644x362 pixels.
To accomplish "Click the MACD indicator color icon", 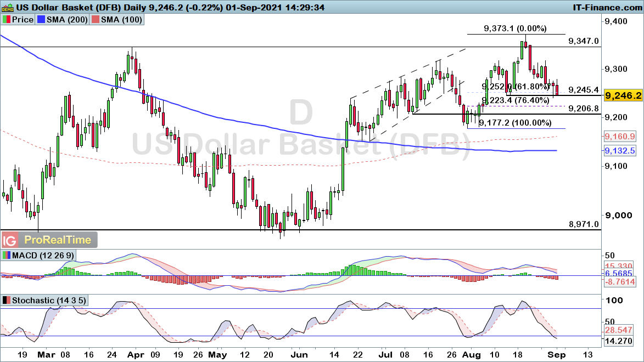I will [7, 255].
